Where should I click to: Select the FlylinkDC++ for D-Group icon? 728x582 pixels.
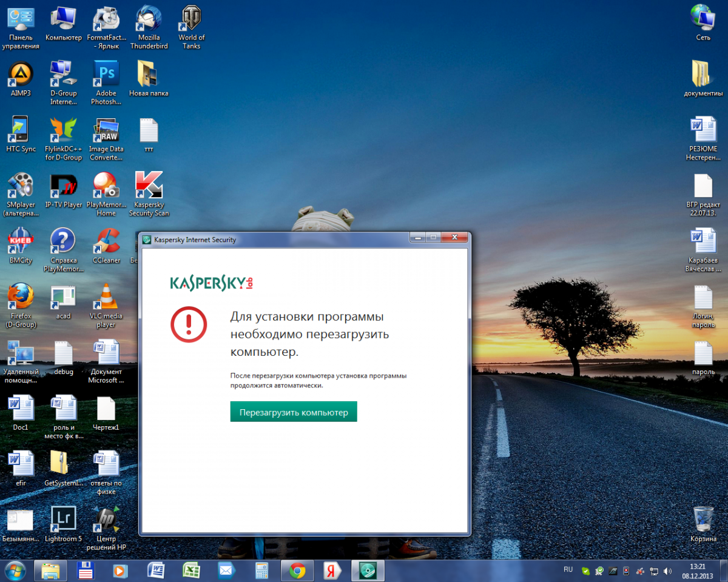click(x=63, y=139)
